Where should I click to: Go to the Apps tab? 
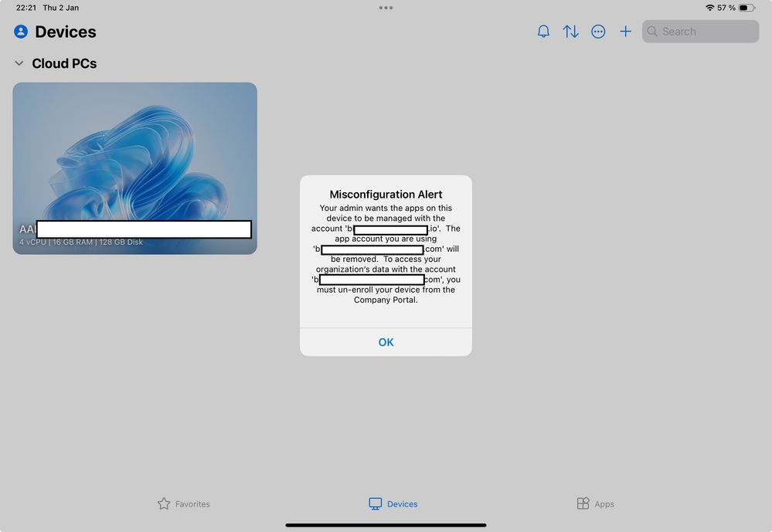click(x=595, y=504)
